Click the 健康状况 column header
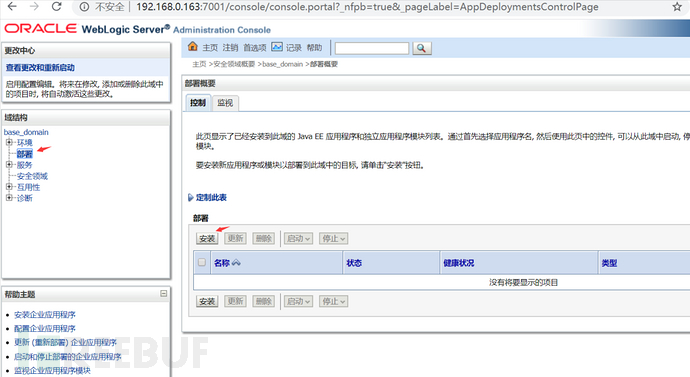690x377 pixels. click(x=459, y=263)
